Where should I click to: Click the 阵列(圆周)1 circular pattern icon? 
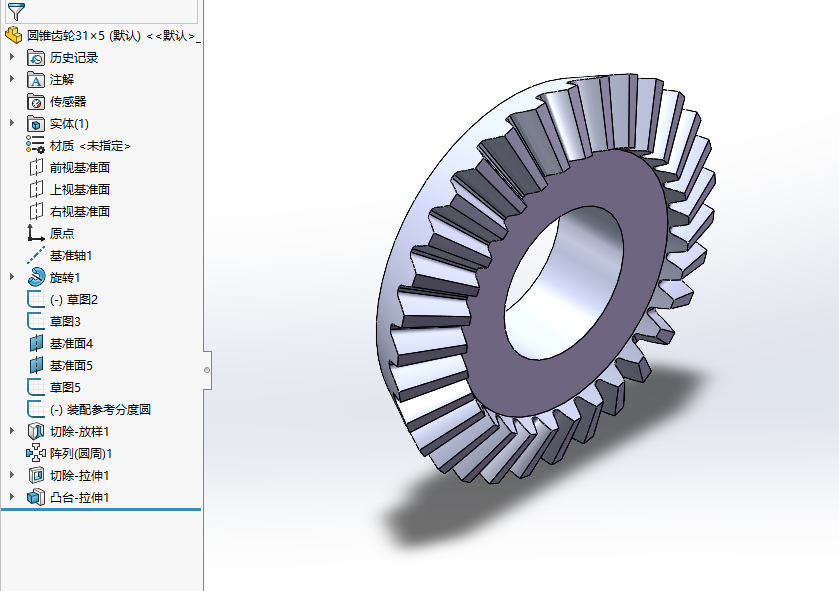pyautogui.click(x=36, y=453)
